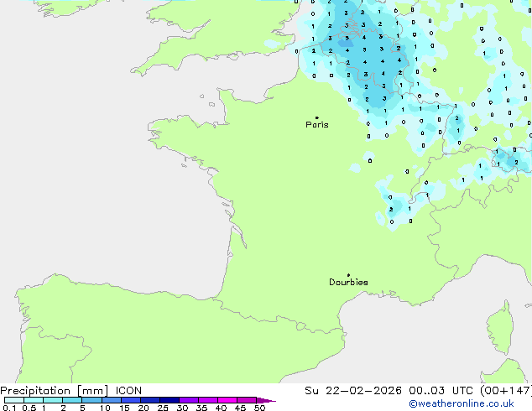Click the Paris city label
Viewport: 532px width, 411px height.
point(317,125)
